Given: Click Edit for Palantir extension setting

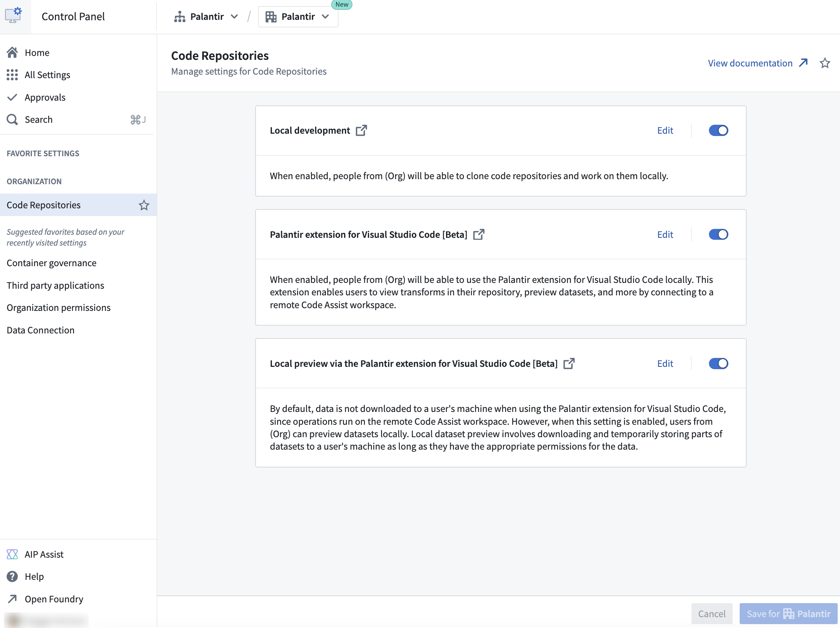Looking at the screenshot, I should pyautogui.click(x=665, y=234).
